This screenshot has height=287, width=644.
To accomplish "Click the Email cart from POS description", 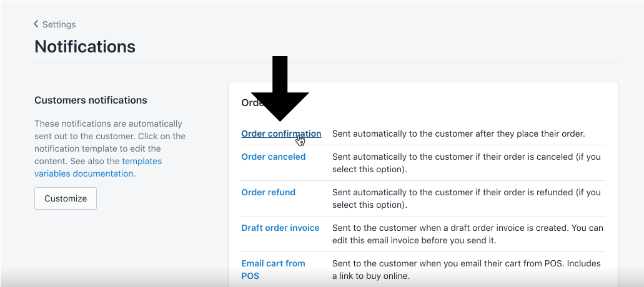I will point(466,270).
